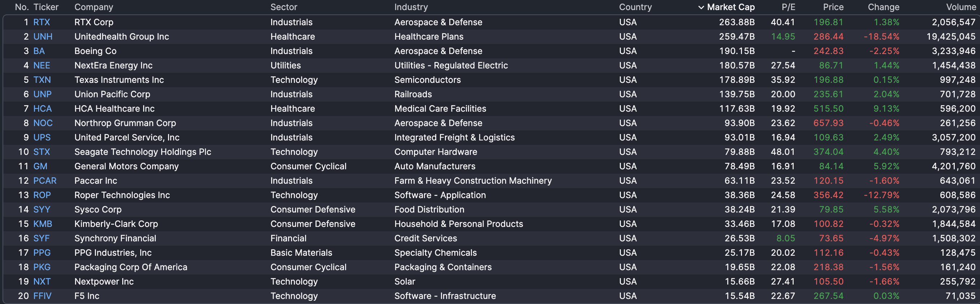980x304 pixels.
Task: Open the RTX ticker link
Action: [41, 22]
